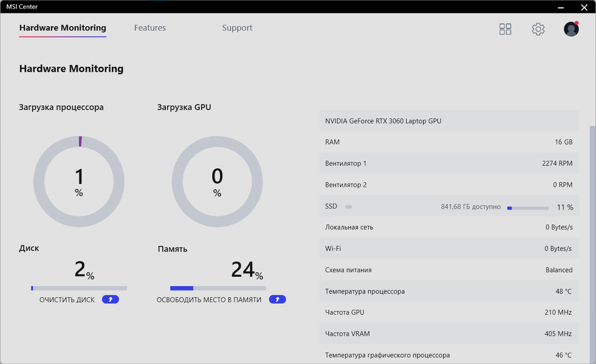596x364 pixels.
Task: Click the disk cleanup arrow icon
Action: pos(111,300)
